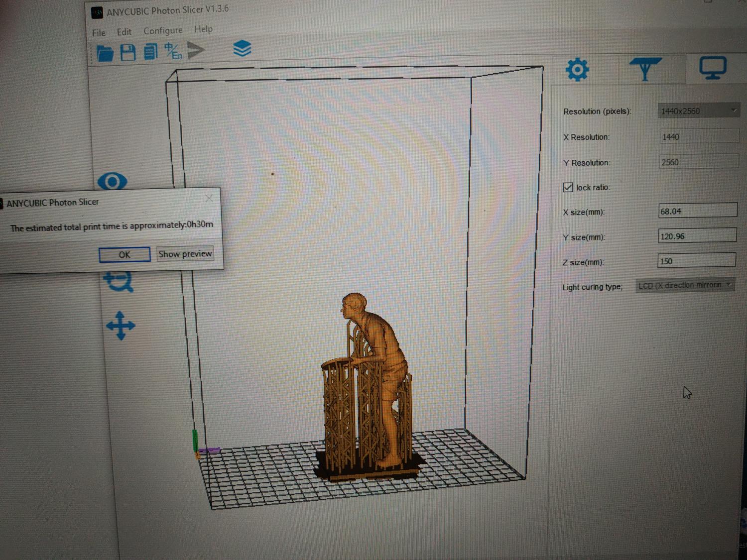Click OK in the print time dialog
The image size is (747, 560).
tap(124, 254)
